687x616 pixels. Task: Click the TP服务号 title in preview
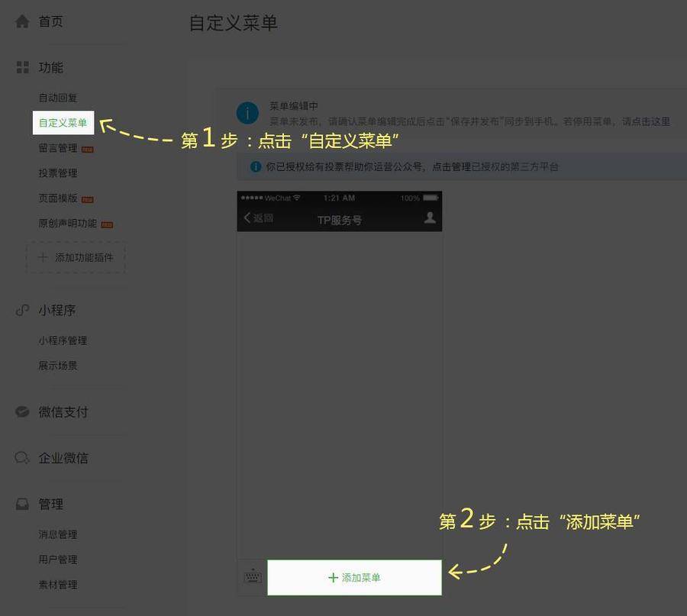tap(340, 220)
